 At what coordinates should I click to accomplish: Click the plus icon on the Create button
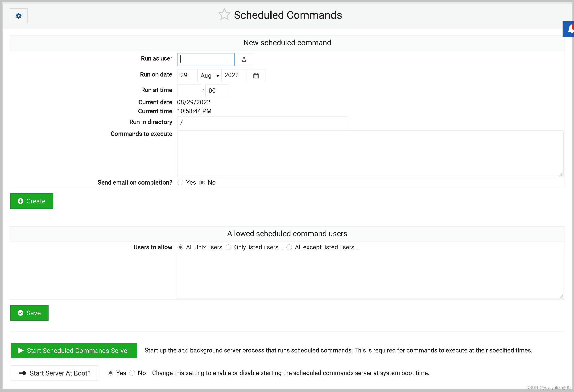click(x=21, y=201)
